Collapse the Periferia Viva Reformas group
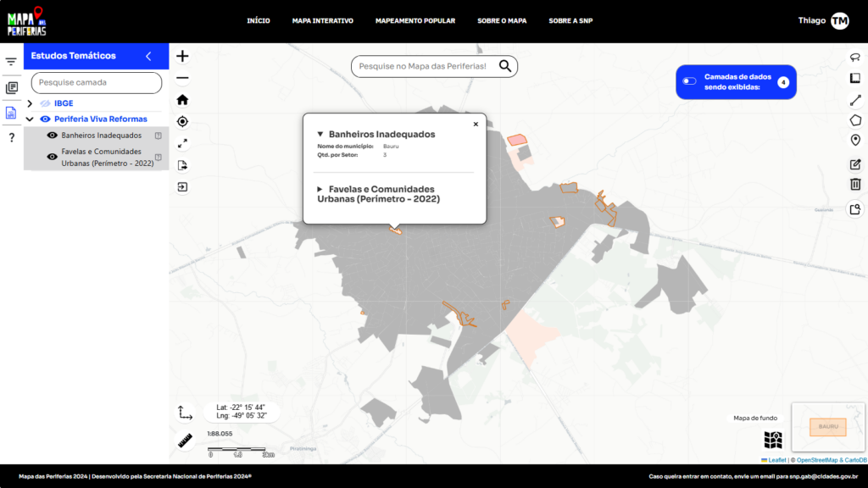 click(x=29, y=119)
